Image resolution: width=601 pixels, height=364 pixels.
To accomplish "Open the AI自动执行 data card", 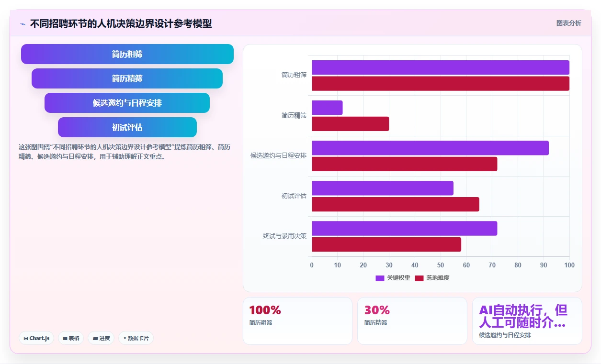I will [527, 321].
